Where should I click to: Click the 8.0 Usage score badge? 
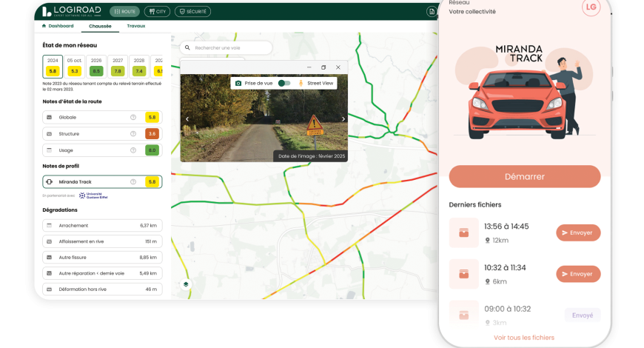click(x=152, y=150)
